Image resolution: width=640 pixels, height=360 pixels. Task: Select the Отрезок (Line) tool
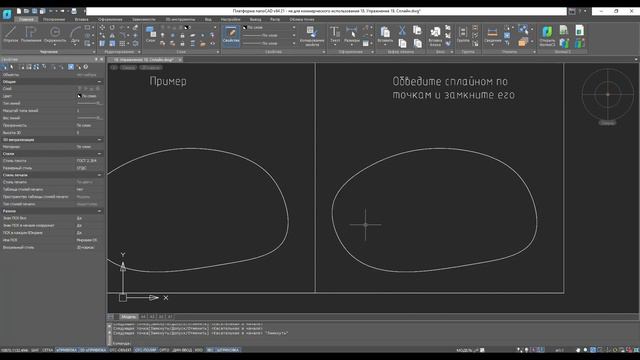coord(11,34)
